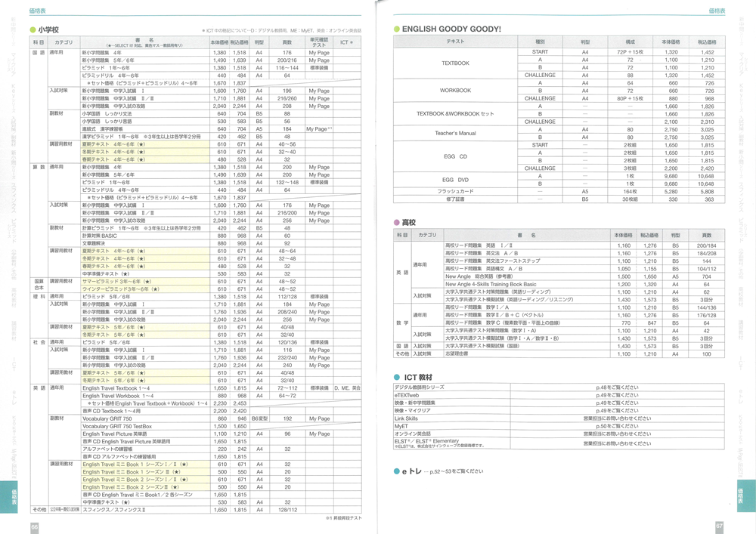Select 高校リード問題集 数学C row
This screenshot has height=534, width=756.
pos(583,323)
